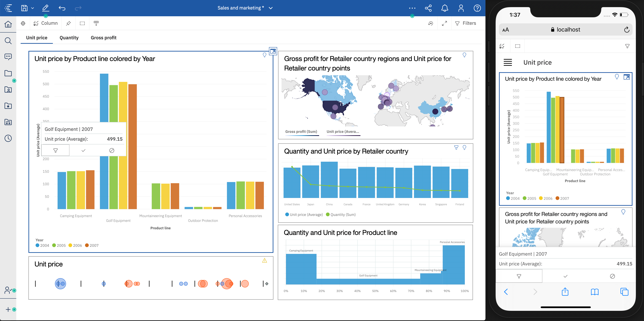Open the user profile icon

(x=461, y=8)
